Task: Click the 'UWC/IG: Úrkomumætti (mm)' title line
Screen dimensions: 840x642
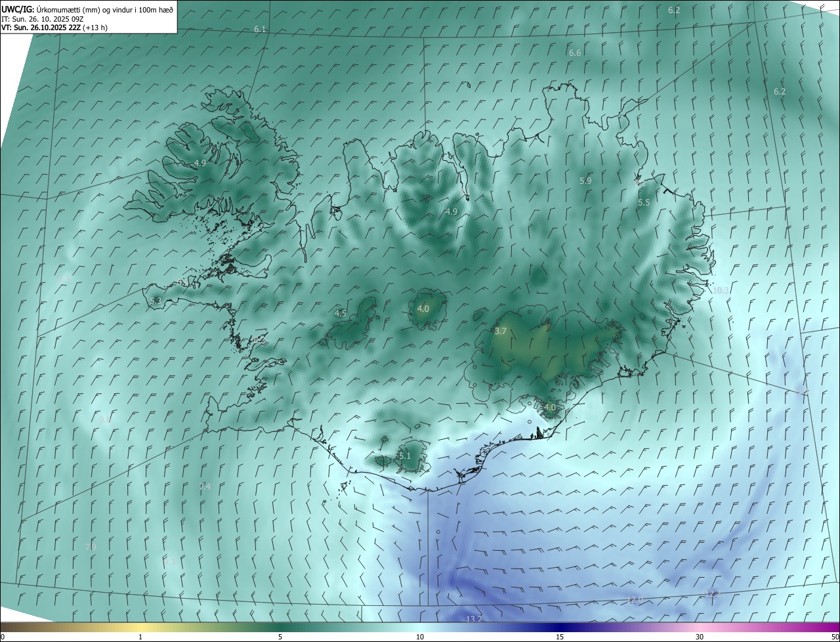Action: tap(87, 9)
